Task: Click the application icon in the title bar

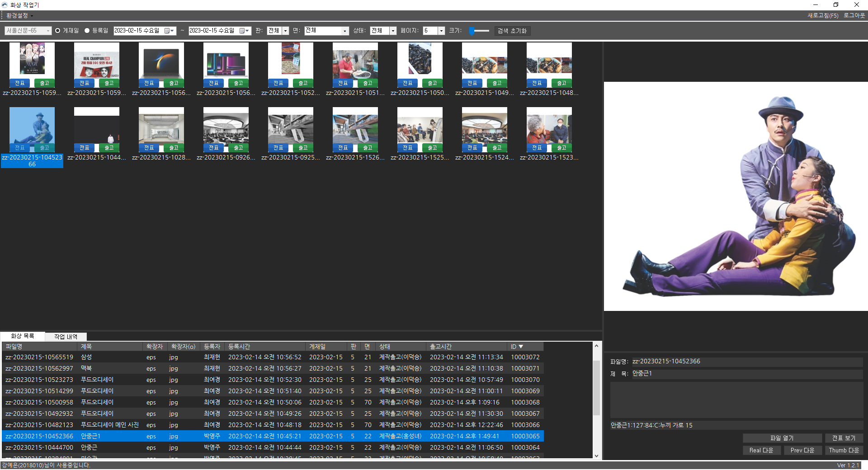Action: [x=5, y=5]
